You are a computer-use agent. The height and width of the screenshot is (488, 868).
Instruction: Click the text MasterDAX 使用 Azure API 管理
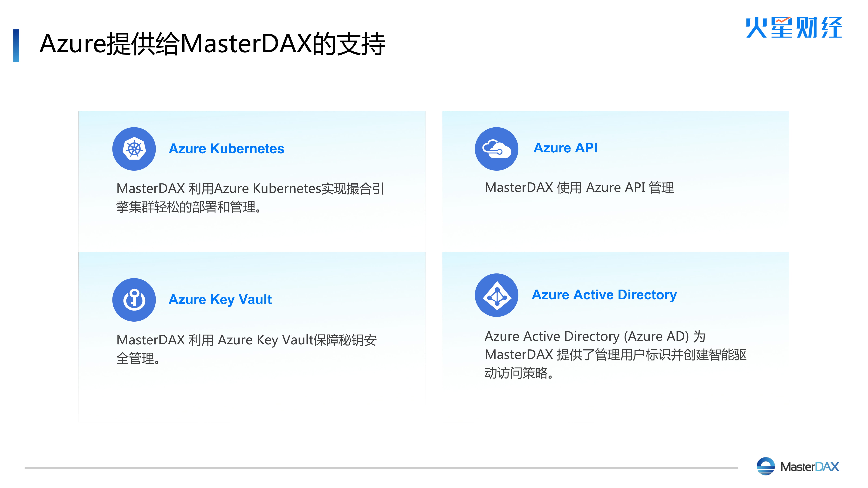[x=579, y=188]
